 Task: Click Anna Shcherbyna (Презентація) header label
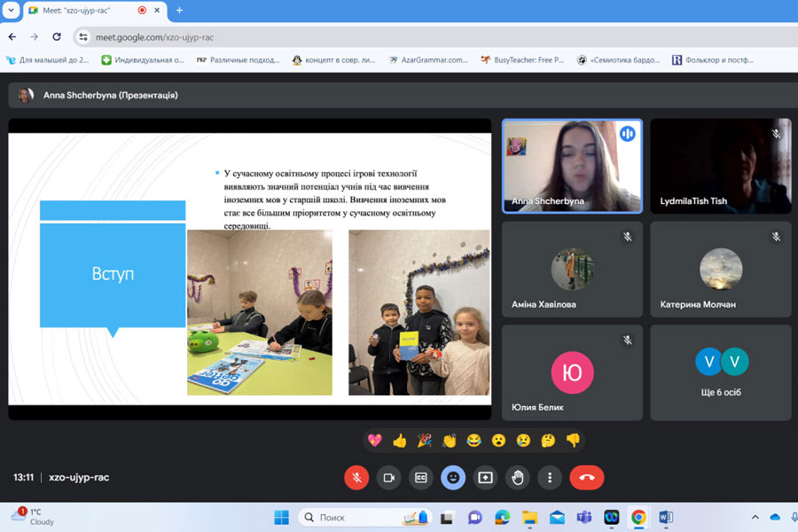click(x=111, y=95)
